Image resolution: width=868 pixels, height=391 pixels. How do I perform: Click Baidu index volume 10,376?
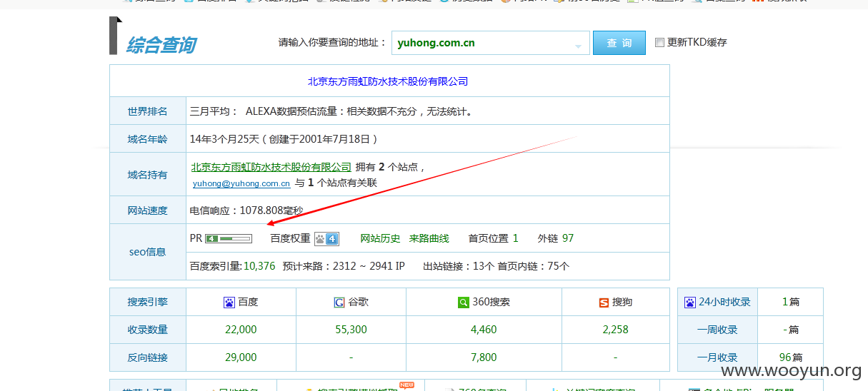pos(259,266)
